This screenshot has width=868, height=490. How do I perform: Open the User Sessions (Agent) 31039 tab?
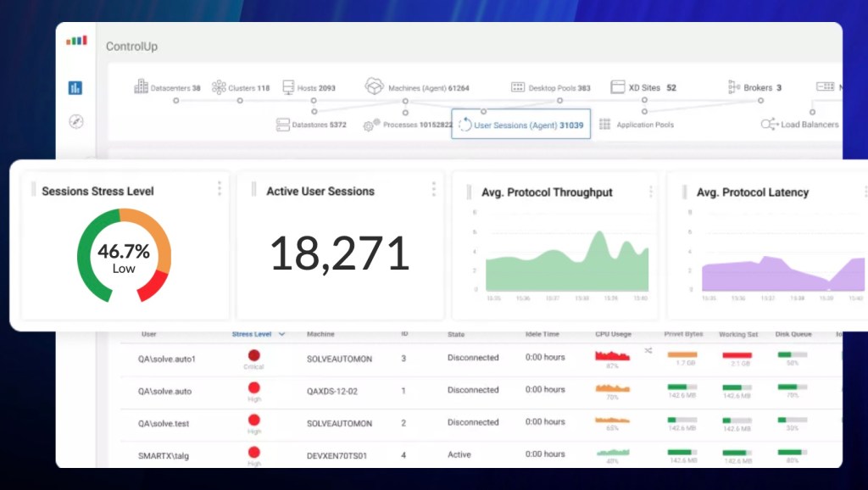click(x=521, y=124)
